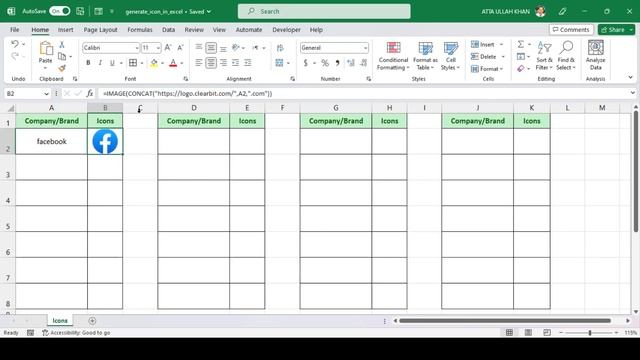This screenshot has width=640, height=360.
Task: Toggle Align Left
Action: pos(198,63)
